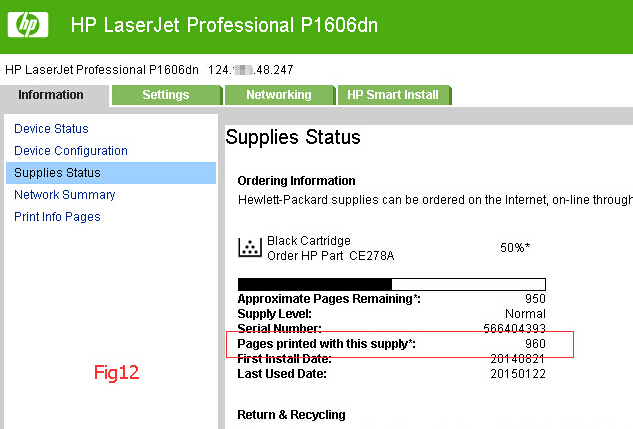Click the printer IP address text
Screen dimensions: 633x429
(x=251, y=70)
